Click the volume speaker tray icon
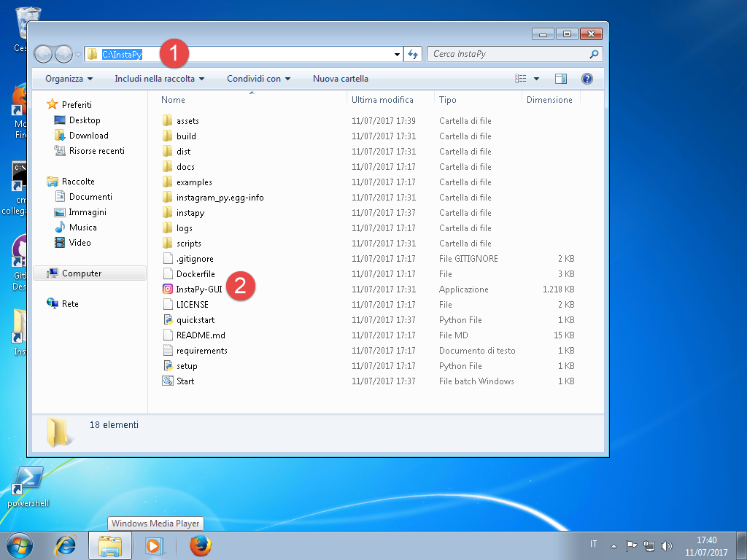Viewport: 747px width, 560px height. [667, 545]
